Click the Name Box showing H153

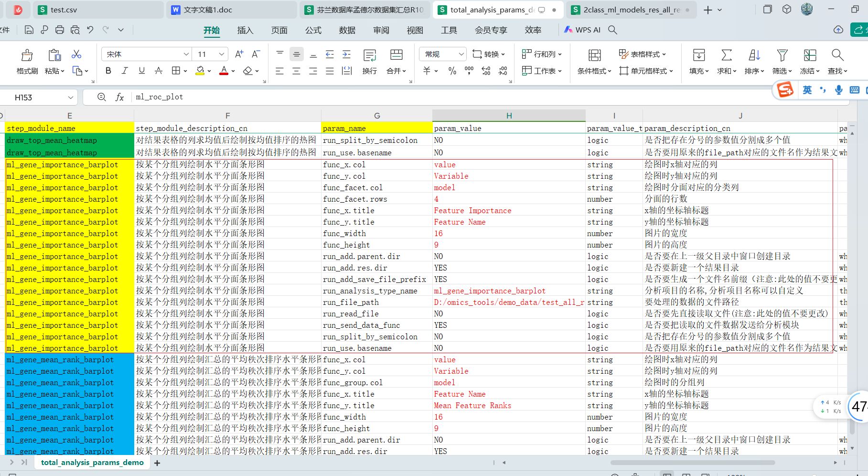tap(38, 97)
